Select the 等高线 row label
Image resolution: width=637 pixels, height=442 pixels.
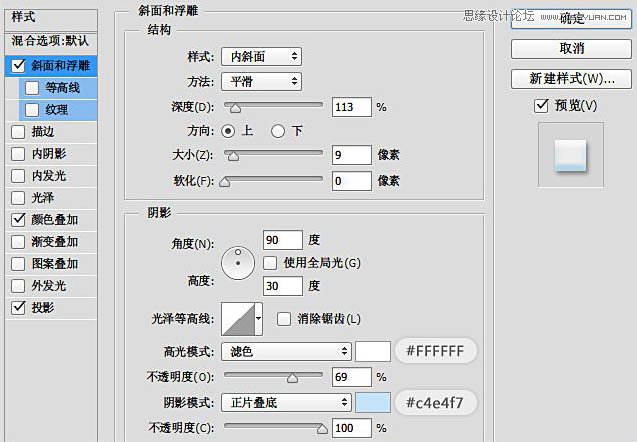(x=62, y=88)
